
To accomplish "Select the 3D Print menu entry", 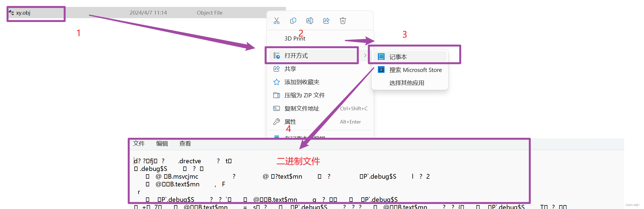I will 295,39.
